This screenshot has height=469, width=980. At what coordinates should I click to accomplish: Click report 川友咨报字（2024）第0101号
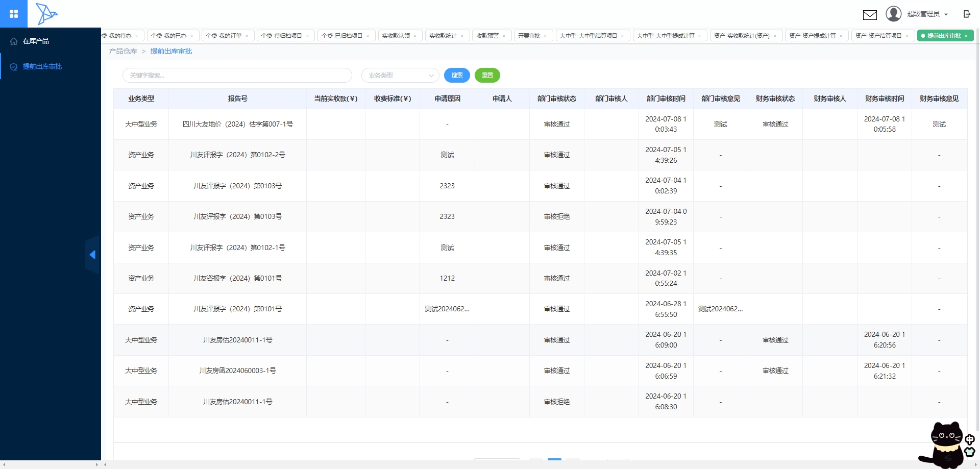tap(237, 278)
